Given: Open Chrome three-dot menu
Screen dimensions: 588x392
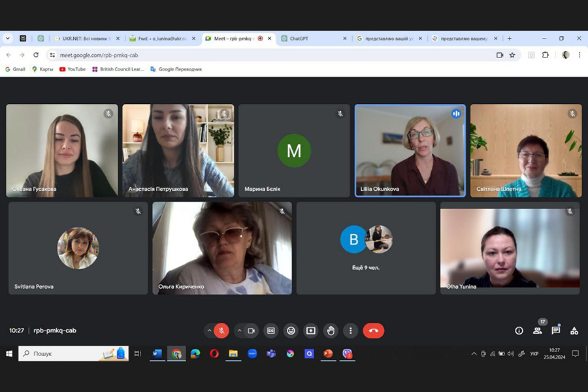Looking at the screenshot, I should click(580, 55).
